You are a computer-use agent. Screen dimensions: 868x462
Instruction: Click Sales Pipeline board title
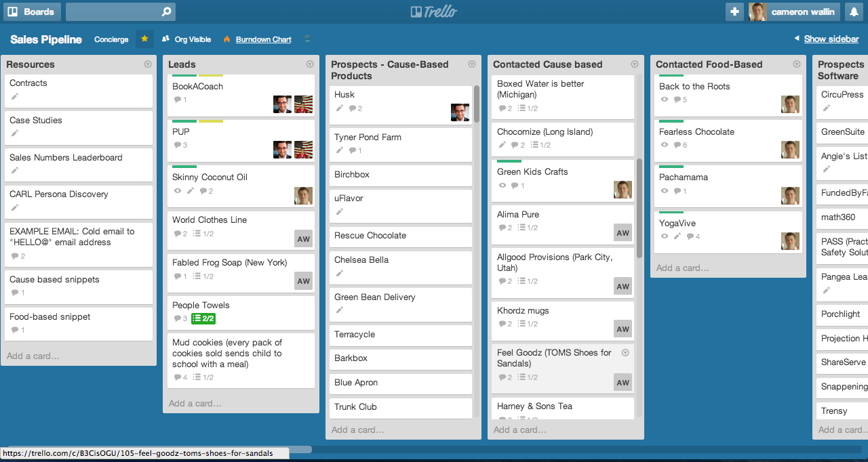[46, 39]
